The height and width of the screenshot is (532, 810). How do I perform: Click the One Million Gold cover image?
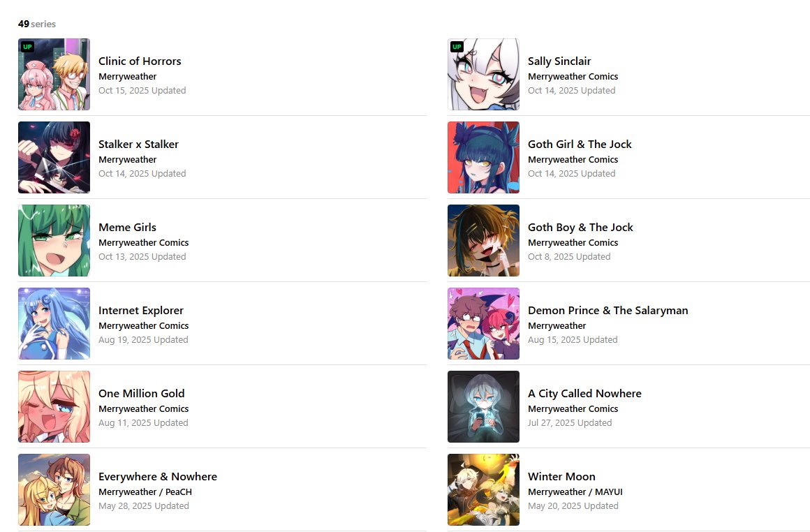point(54,407)
